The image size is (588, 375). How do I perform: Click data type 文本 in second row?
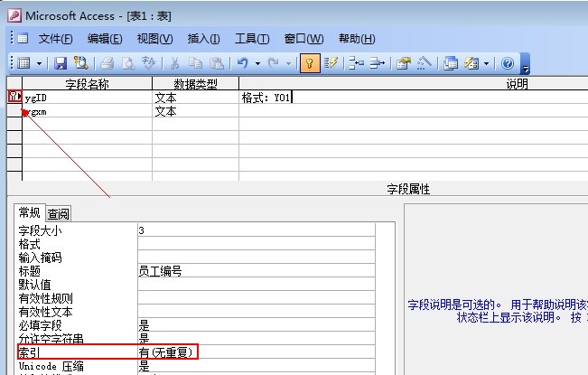point(195,111)
